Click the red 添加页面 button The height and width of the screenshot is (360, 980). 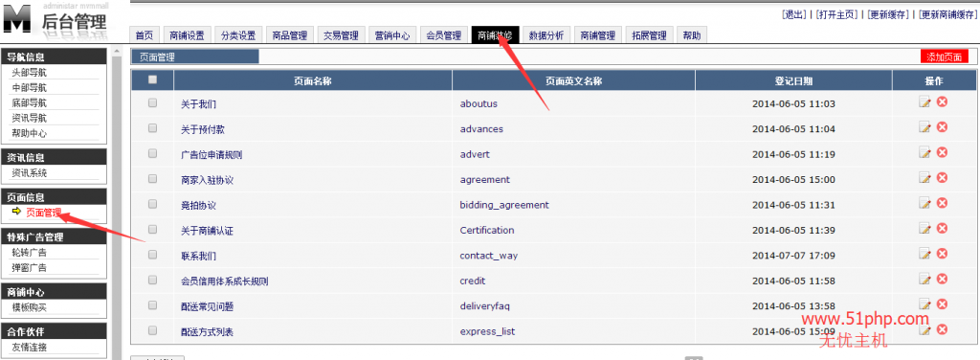(945, 56)
